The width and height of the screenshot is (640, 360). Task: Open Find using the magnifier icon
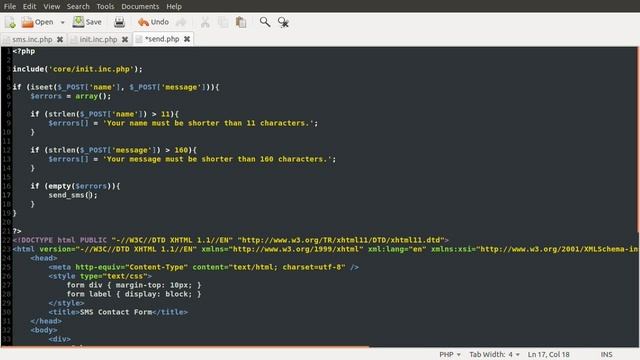pos(265,22)
